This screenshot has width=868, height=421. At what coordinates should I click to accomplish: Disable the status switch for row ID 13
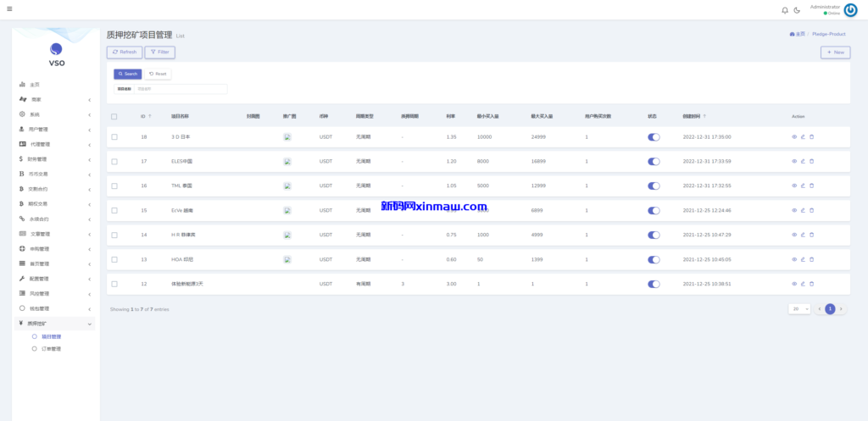click(654, 259)
